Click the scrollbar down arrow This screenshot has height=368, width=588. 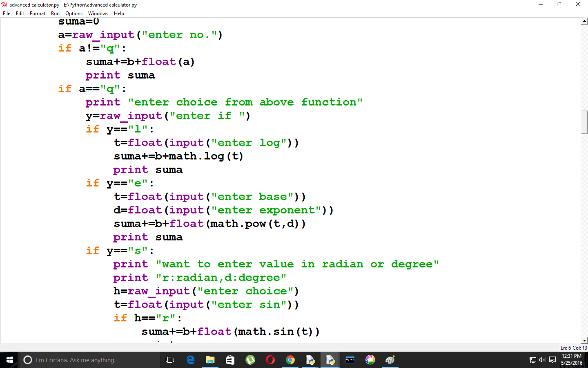[584, 340]
